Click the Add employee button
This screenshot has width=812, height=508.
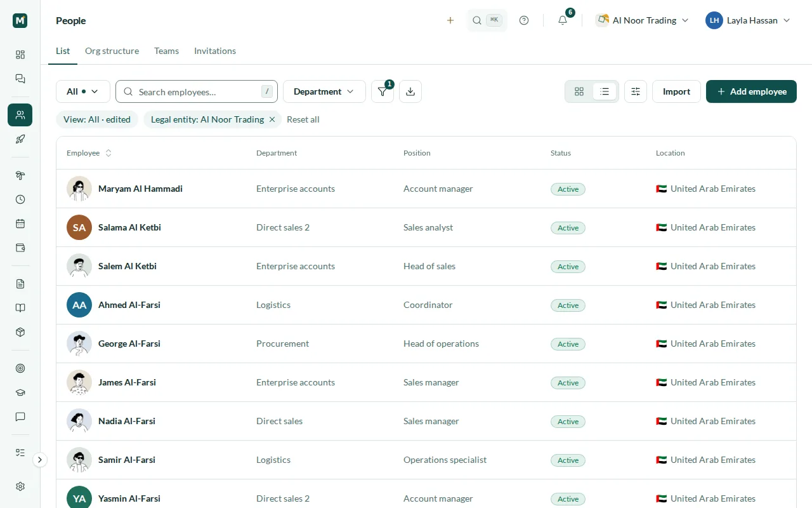(751, 91)
